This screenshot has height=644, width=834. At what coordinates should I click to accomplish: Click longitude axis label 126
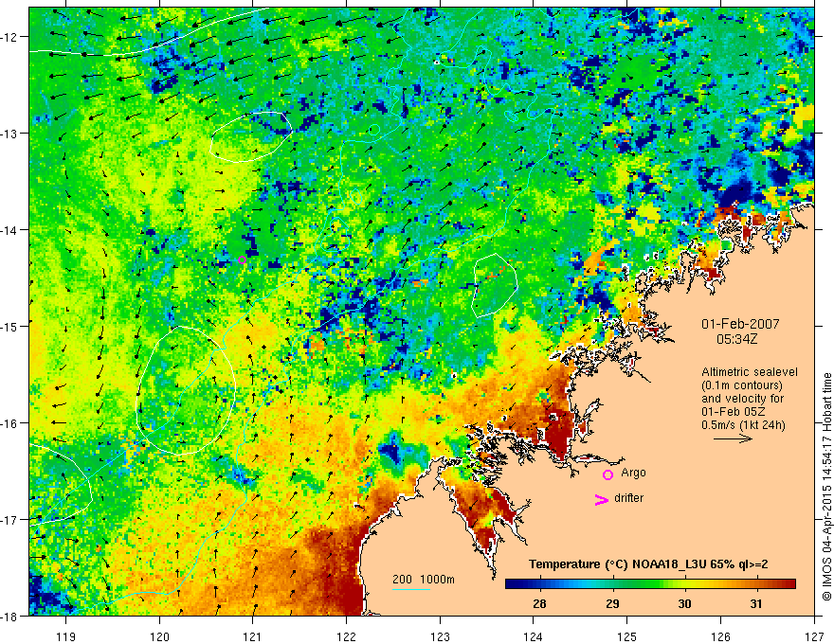(x=720, y=636)
